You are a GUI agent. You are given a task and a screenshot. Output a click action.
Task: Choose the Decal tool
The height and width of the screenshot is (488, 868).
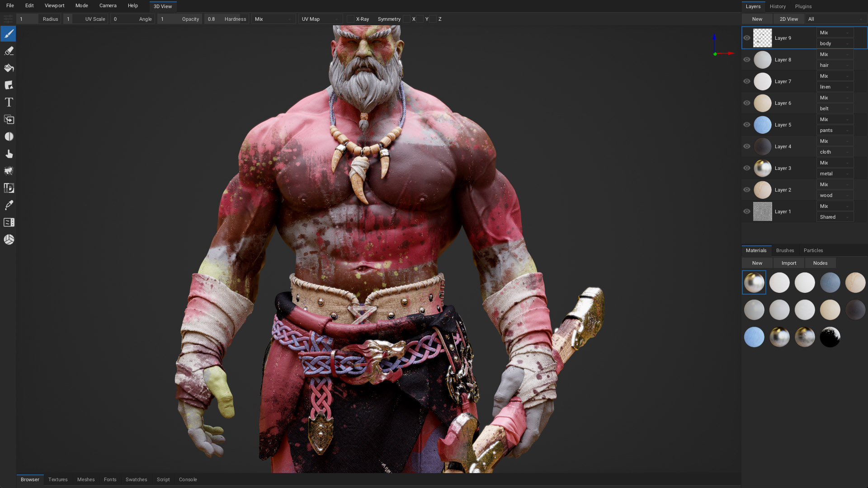[x=8, y=85]
